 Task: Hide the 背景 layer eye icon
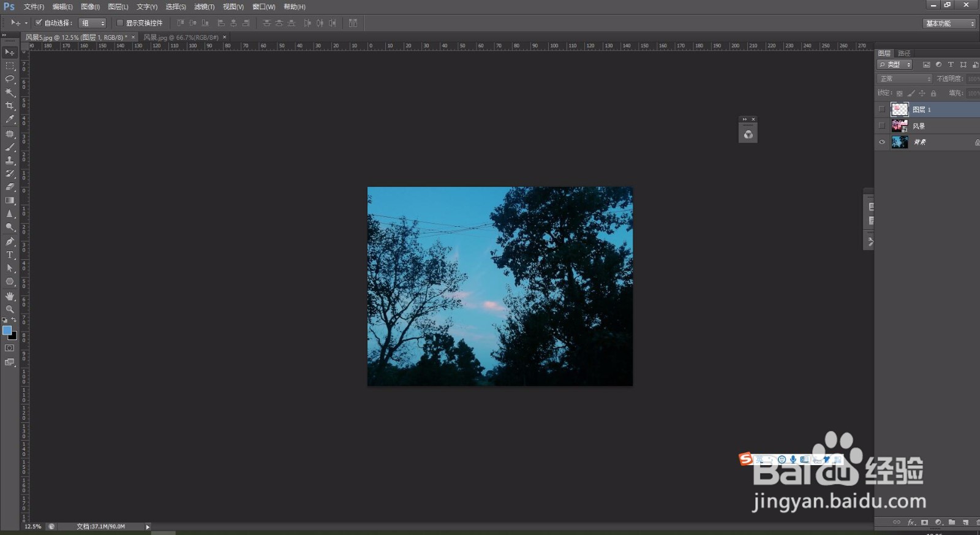(882, 142)
